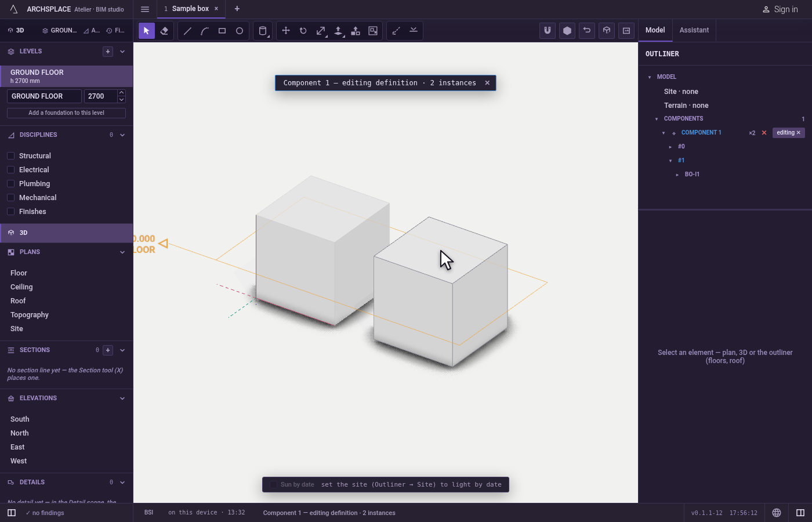Collapse the COMPONENT 1 tree node
This screenshot has height=522, width=812.
[664, 133]
